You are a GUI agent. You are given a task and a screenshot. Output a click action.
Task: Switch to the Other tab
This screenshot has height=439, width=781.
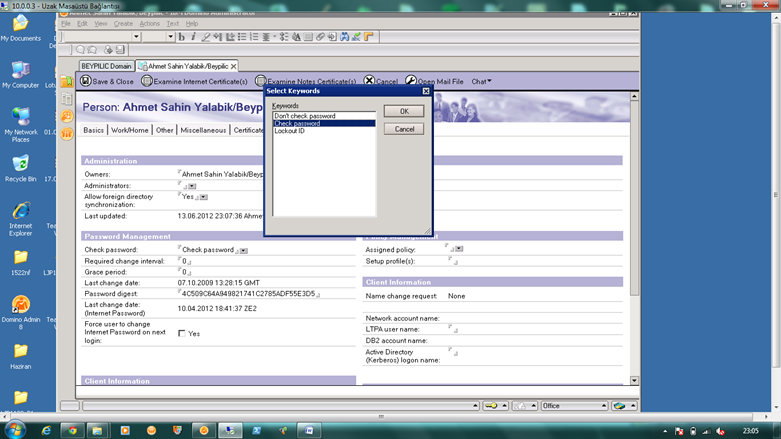coord(164,130)
